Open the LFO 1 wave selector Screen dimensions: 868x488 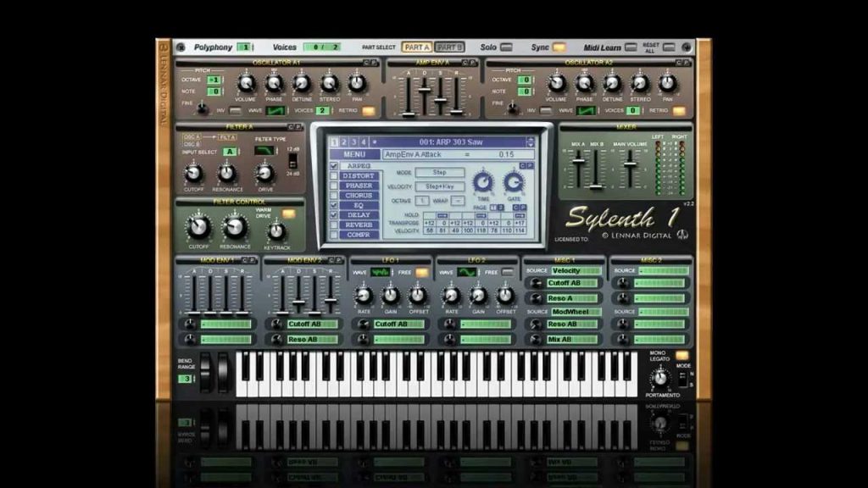click(381, 272)
